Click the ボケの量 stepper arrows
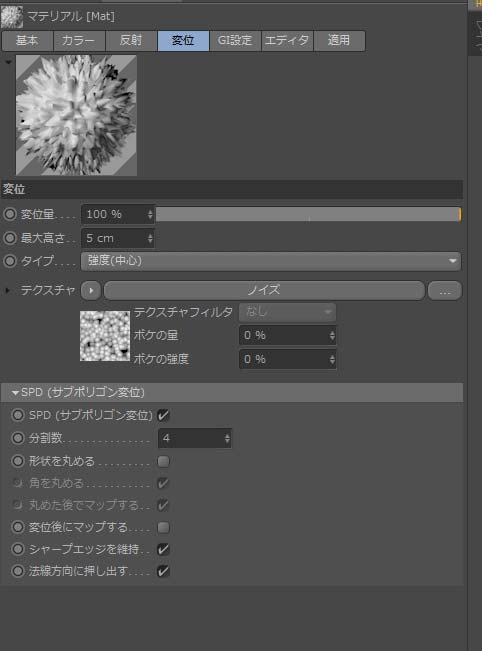Screen dimensions: 482x651 pos(332,335)
